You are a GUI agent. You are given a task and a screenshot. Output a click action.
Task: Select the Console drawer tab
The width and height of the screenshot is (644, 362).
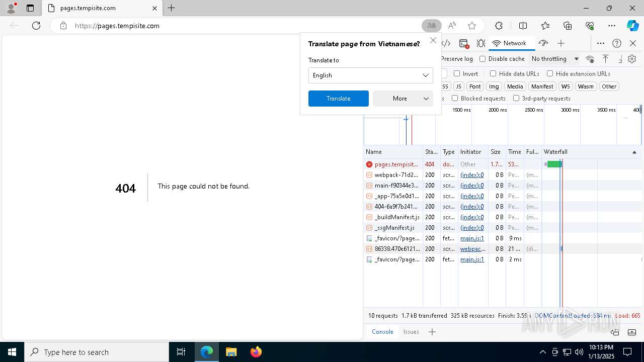pos(382,332)
